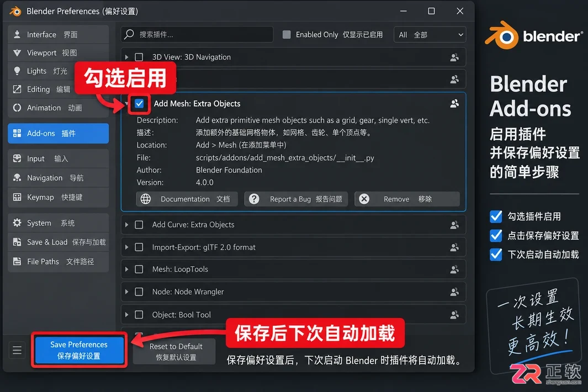
Task: Open the Interface preferences section
Action: tap(58, 35)
